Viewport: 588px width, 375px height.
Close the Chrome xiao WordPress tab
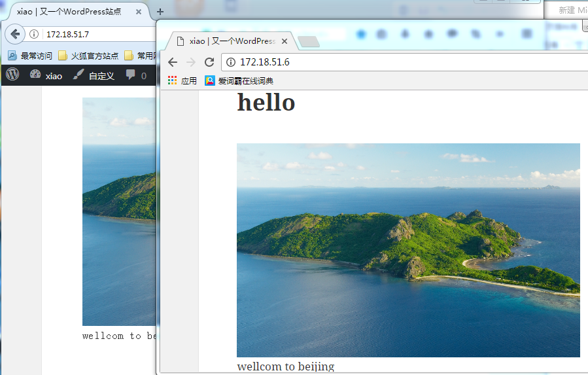click(x=285, y=41)
